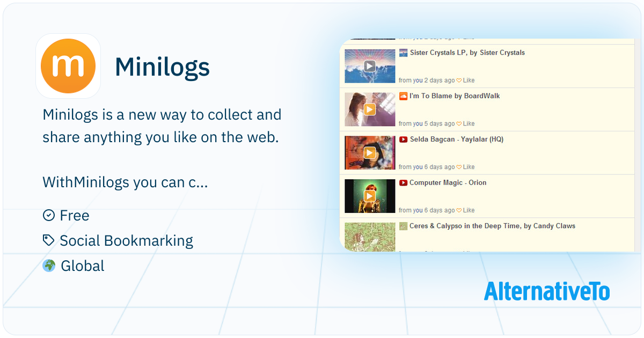The height and width of the screenshot is (338, 644).
Task: Open the Ceres & Calypso thumbnail
Action: tap(370, 237)
